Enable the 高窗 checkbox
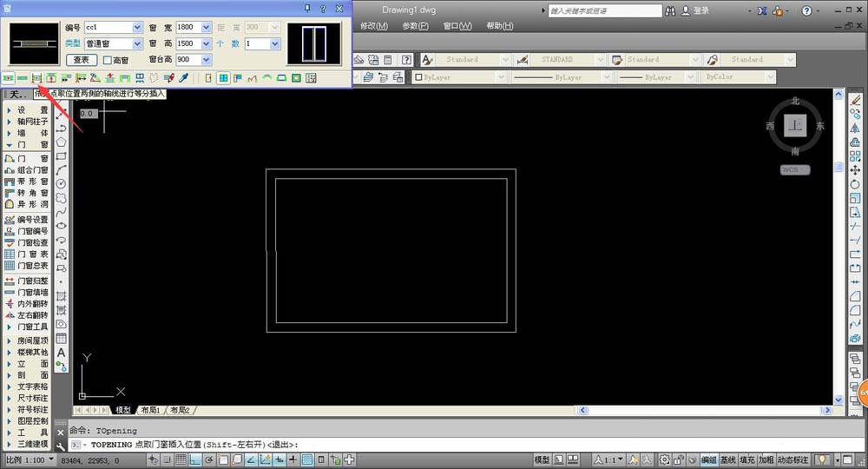The width and height of the screenshot is (868, 469). [x=108, y=60]
